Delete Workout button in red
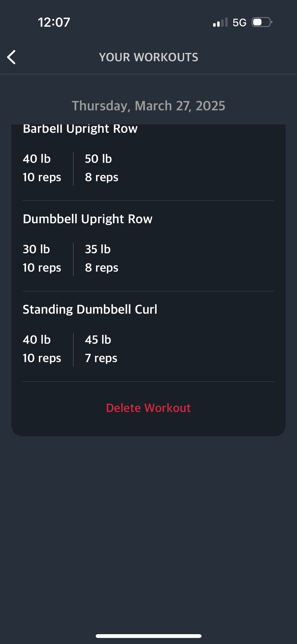Viewport: 297px width, 644px height. click(x=148, y=408)
